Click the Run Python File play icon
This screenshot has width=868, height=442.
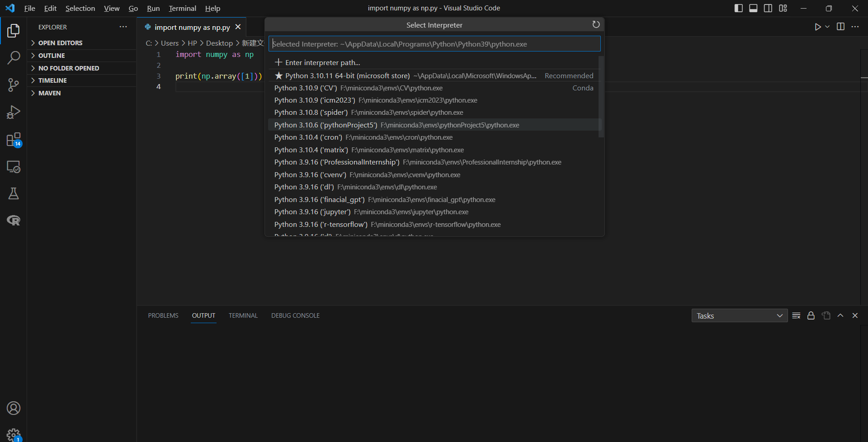pyautogui.click(x=817, y=27)
